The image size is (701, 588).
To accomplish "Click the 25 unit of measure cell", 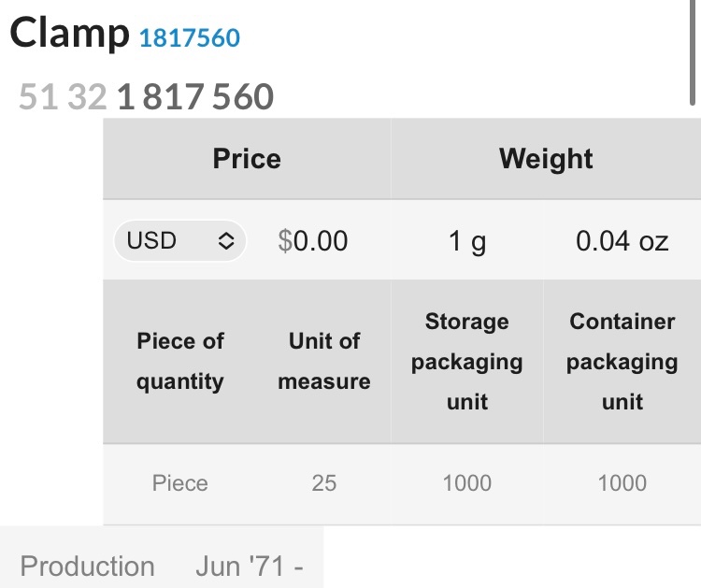I will [324, 483].
